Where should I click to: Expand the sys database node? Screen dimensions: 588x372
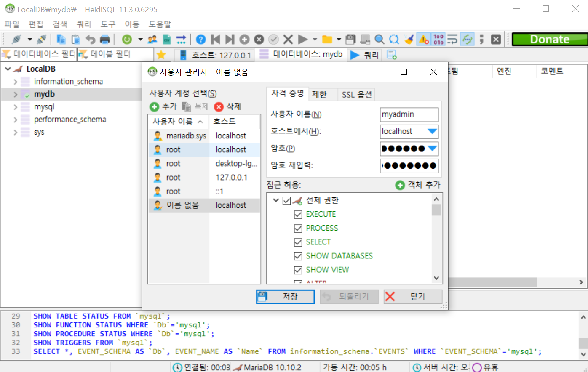tap(16, 132)
